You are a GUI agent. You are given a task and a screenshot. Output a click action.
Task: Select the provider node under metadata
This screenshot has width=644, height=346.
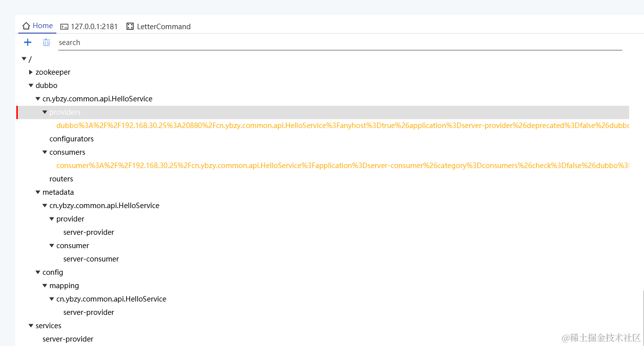(x=70, y=219)
